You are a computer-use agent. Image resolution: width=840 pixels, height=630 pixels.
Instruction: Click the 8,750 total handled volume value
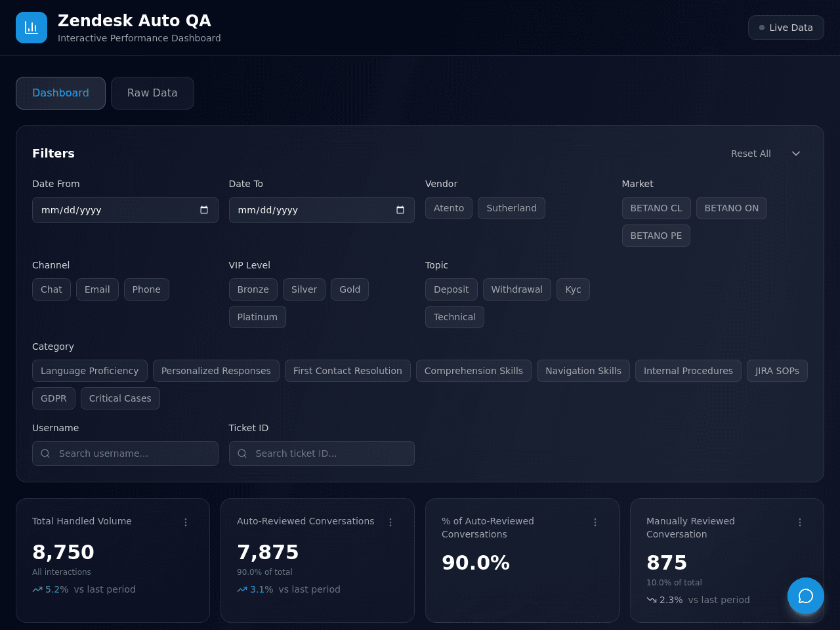tap(63, 552)
